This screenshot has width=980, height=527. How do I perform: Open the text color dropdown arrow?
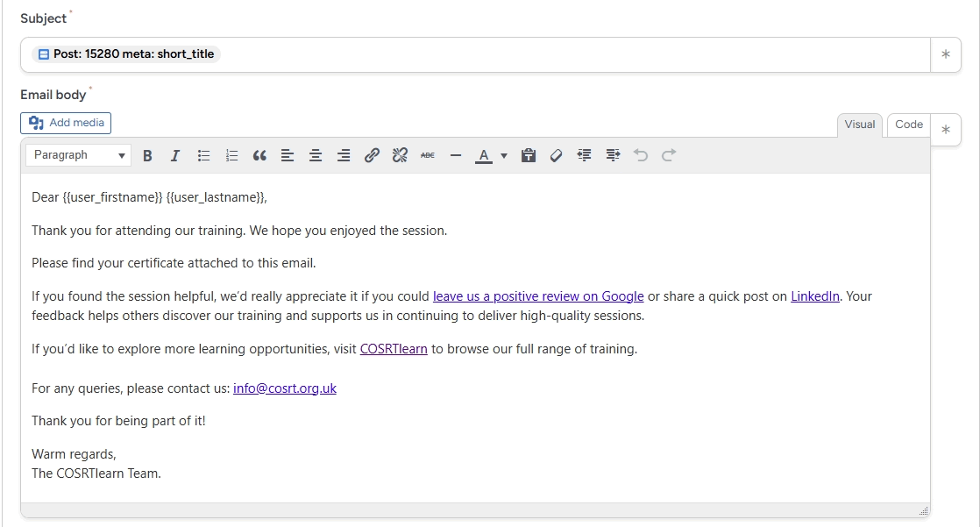(504, 156)
